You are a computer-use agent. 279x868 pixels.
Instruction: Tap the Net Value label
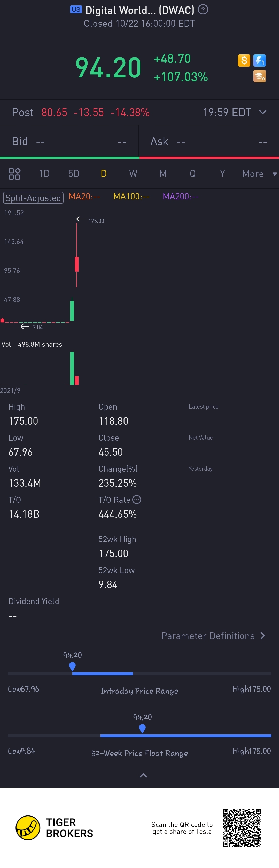200,438
